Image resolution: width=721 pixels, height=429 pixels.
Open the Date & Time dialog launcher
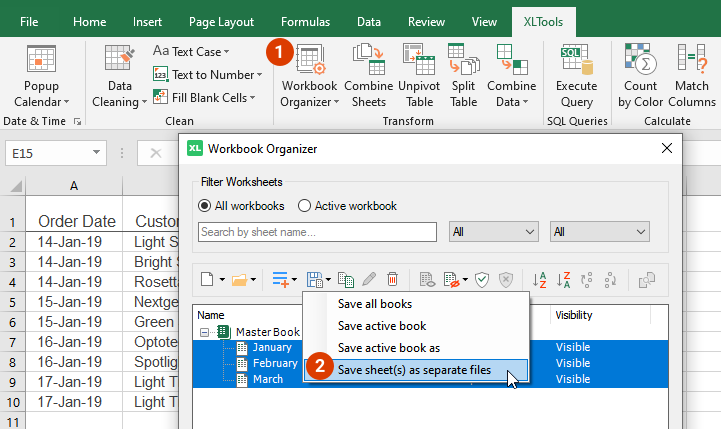(77, 121)
